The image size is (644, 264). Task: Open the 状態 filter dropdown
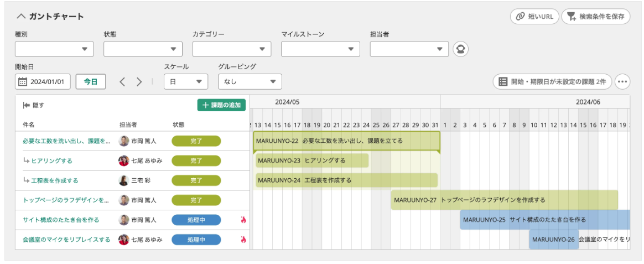point(143,49)
